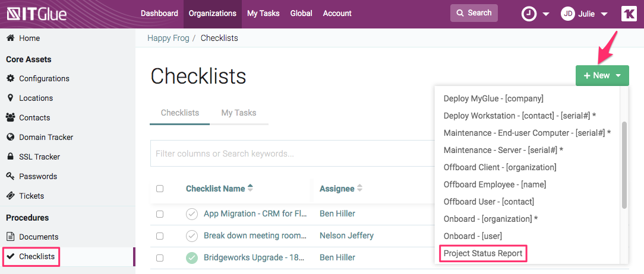Click the Passwords key icon
Viewport: 644px width, 274px height.
(10, 176)
